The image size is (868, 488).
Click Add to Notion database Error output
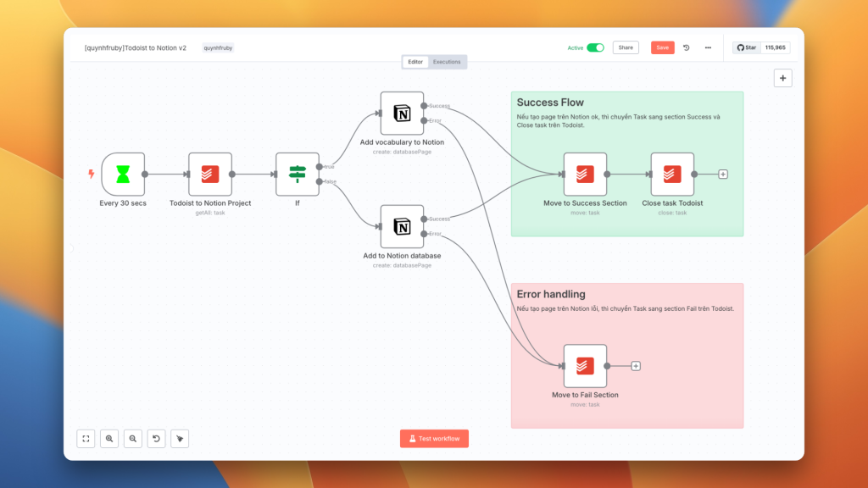click(424, 234)
